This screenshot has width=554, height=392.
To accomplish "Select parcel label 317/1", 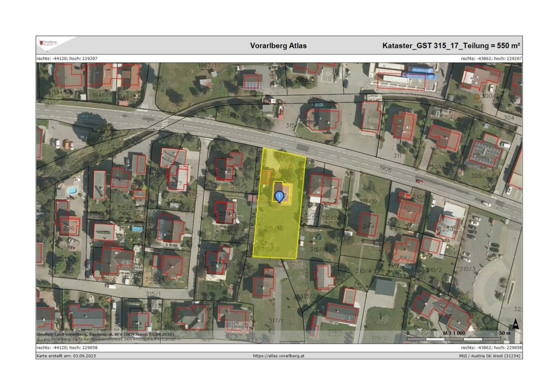I will click(276, 320).
